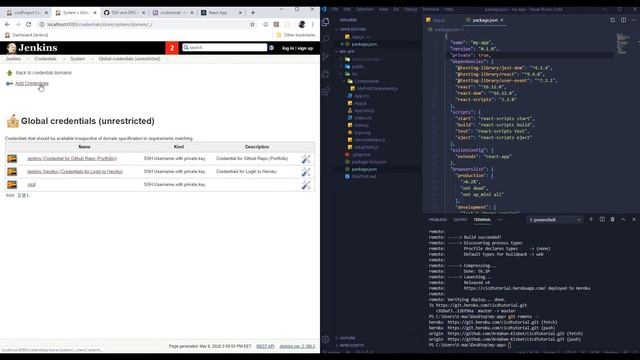
Task: Maximize the terminal panel with the up chevron
Action: [623, 220]
